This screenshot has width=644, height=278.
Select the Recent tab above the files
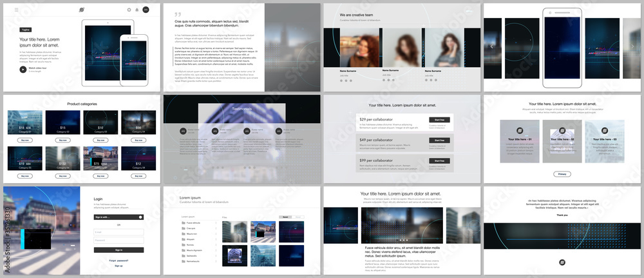point(285,217)
